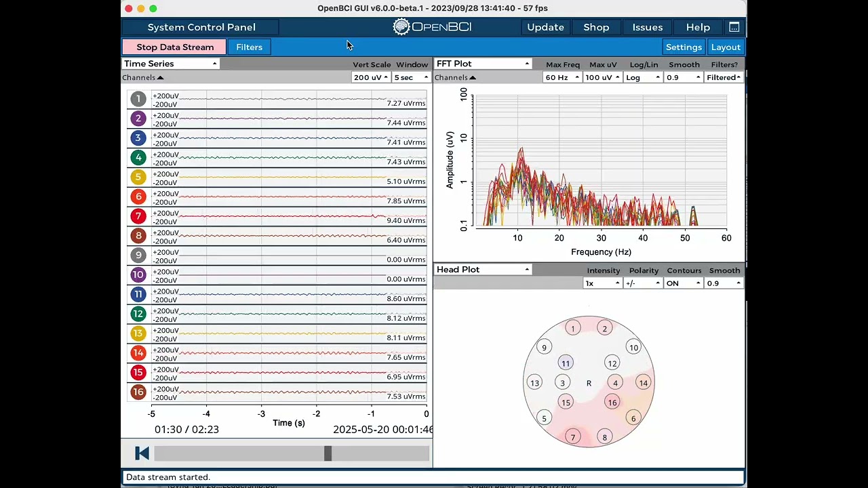Open the Layout button
This screenshot has width=868, height=488.
click(x=726, y=47)
